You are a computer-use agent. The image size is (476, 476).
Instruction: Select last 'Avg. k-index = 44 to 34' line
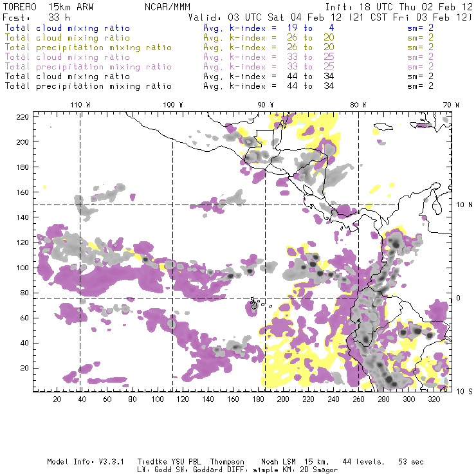269,86
